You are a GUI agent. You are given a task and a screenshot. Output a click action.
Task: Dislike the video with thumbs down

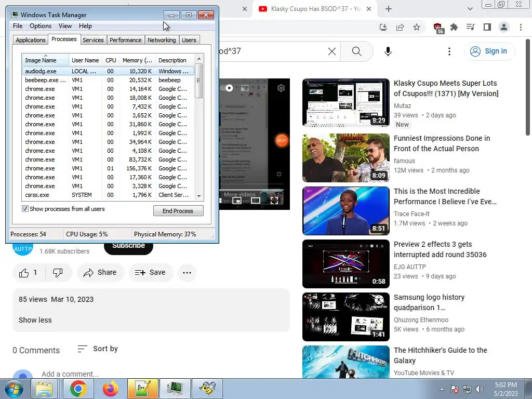point(58,272)
